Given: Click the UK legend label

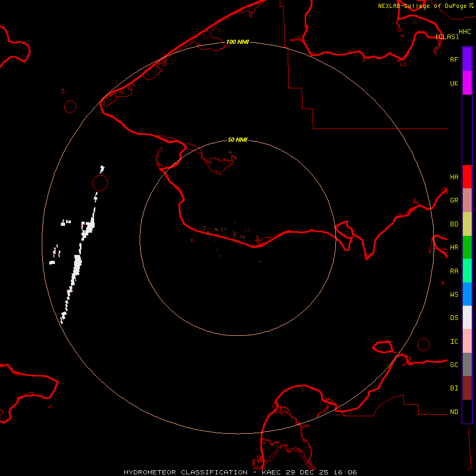Looking at the screenshot, I should coord(454,83).
